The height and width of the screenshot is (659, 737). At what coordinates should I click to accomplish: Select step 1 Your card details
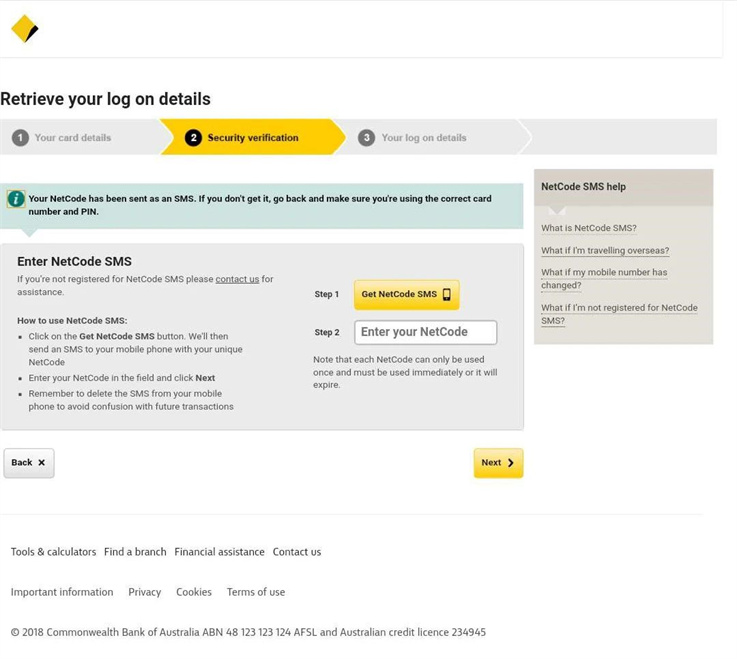tap(62, 138)
